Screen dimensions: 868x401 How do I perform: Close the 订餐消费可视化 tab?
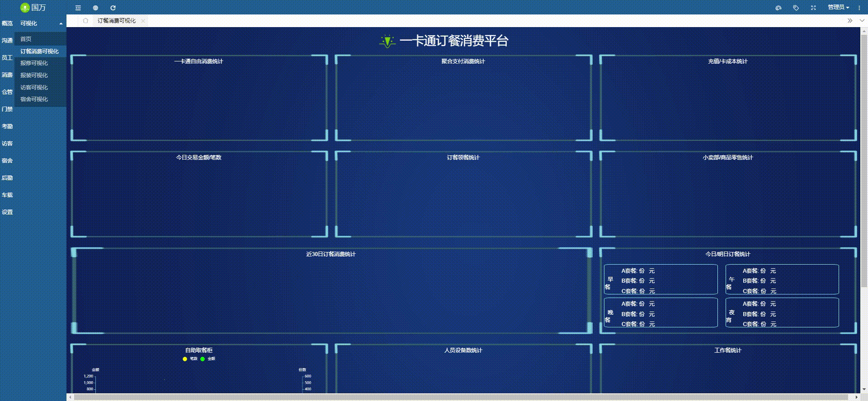click(x=143, y=21)
